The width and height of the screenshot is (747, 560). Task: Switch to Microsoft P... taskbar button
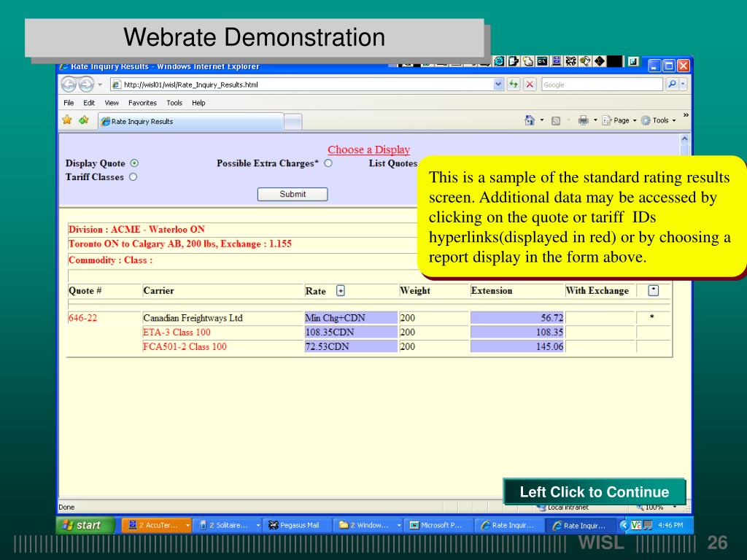click(438, 525)
